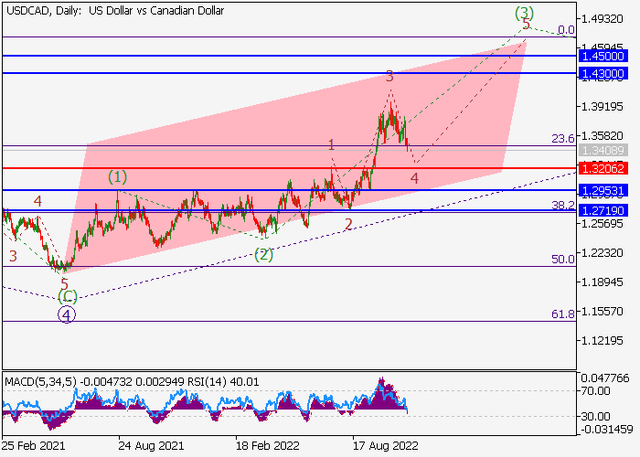Select the 0.0 Fibonacci level label
This screenshot has width=640, height=457.
coord(565,30)
